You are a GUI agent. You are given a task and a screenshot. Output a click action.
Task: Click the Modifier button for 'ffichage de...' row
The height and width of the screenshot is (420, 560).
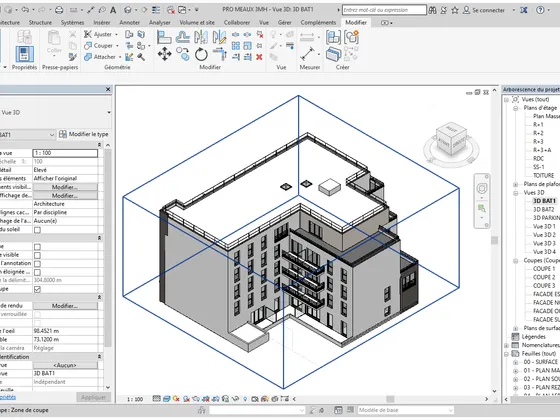coord(65,196)
